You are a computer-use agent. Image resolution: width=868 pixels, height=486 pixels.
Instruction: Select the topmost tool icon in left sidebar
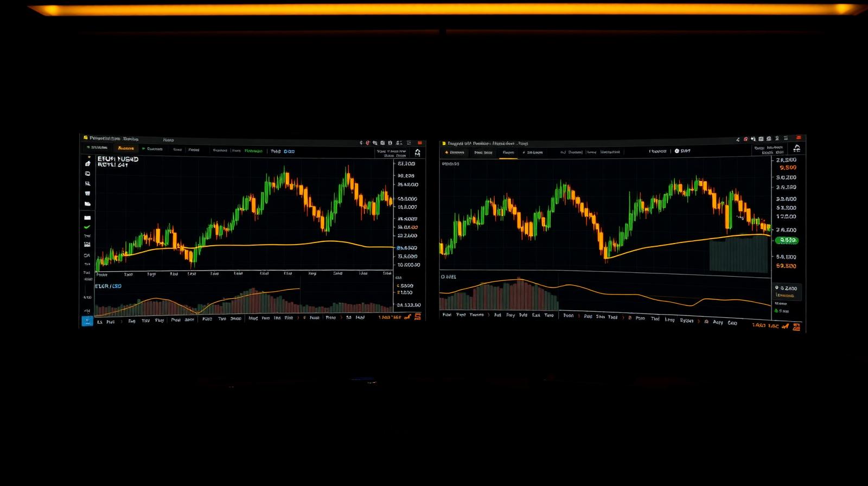(88, 163)
